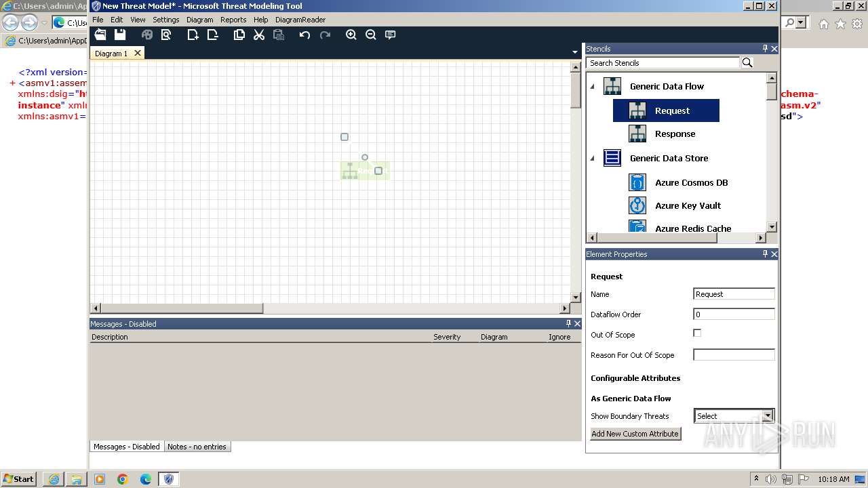Open the diagram tabs list dropdown arrow
Viewport: 868px width, 488px height.
tap(575, 52)
